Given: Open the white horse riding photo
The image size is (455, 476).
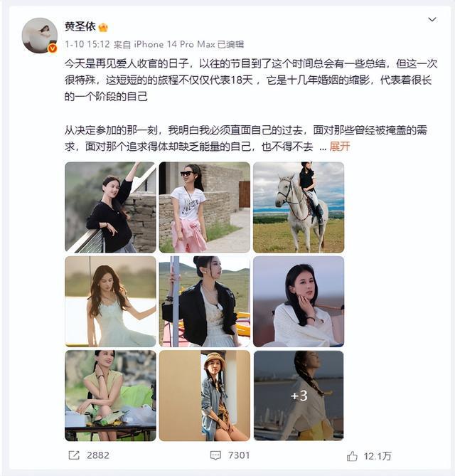Looking at the screenshot, I should click(299, 207).
